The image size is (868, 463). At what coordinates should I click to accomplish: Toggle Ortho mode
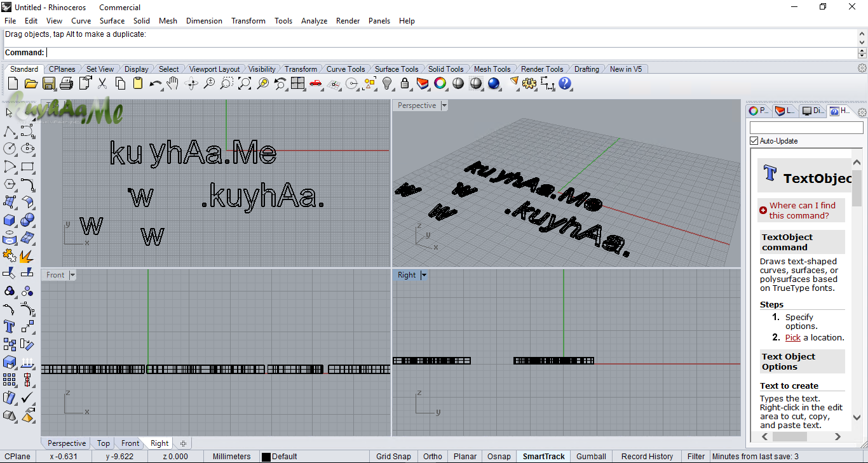coord(433,456)
